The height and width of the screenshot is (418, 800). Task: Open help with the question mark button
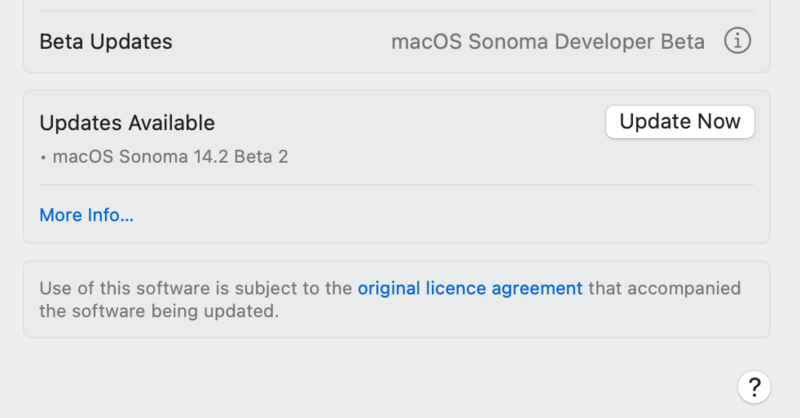tap(754, 386)
